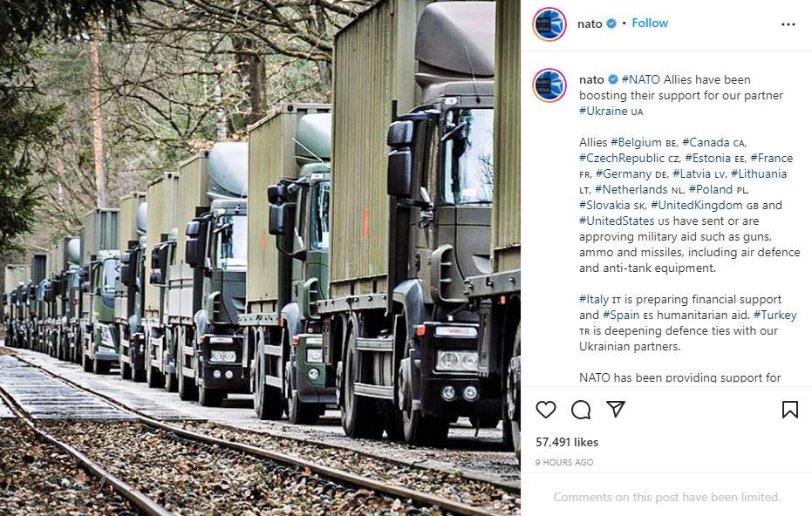Click the verified badge next to header nato
This screenshot has height=516, width=812.
tap(611, 24)
